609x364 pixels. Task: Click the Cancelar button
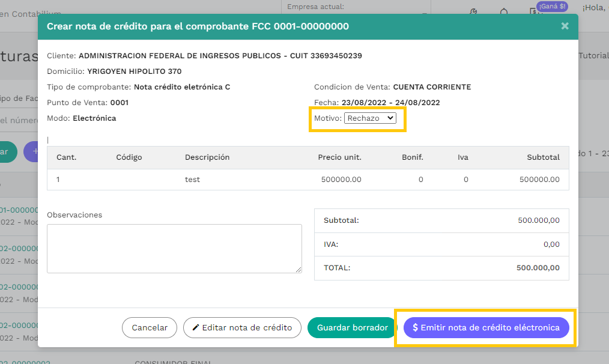150,327
